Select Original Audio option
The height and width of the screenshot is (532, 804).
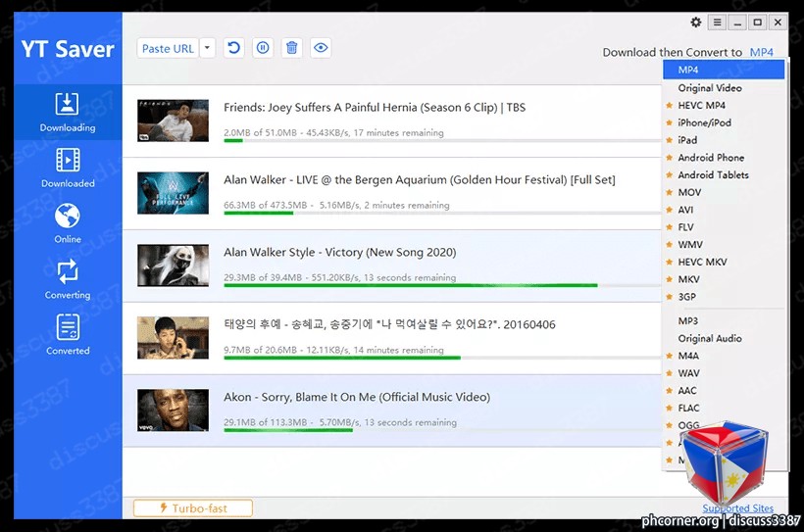pos(724,338)
